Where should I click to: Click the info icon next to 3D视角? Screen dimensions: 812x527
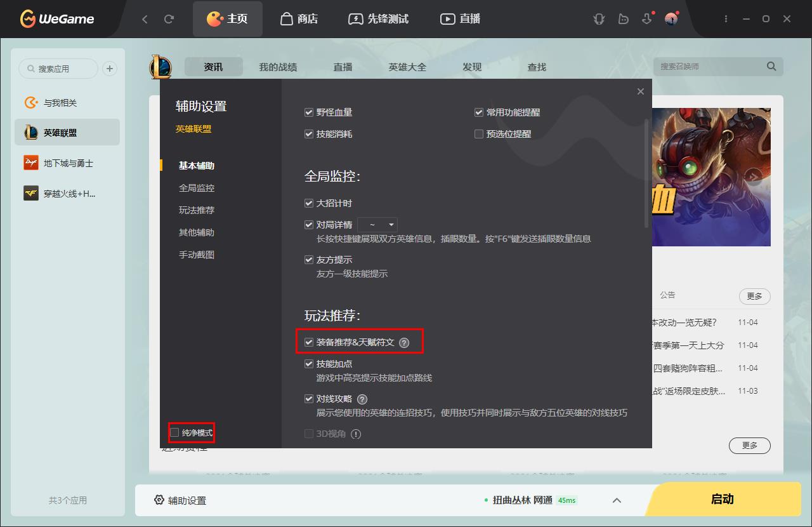[356, 434]
